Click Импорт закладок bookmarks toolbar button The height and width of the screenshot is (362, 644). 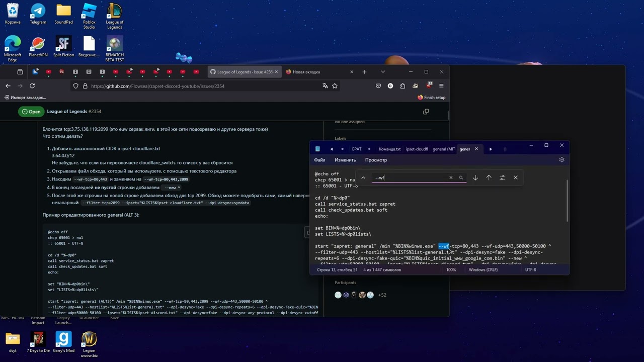25,98
